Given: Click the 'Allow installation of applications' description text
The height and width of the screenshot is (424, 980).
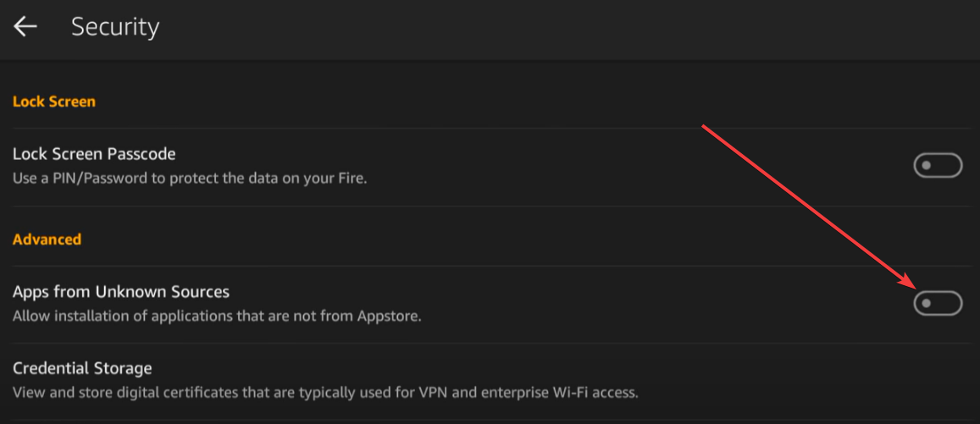Looking at the screenshot, I should [217, 316].
